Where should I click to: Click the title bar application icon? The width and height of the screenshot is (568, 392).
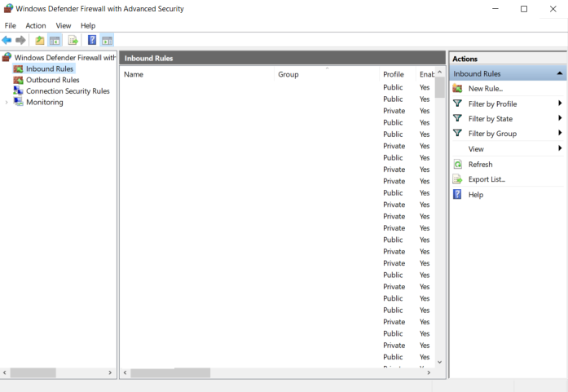point(8,8)
